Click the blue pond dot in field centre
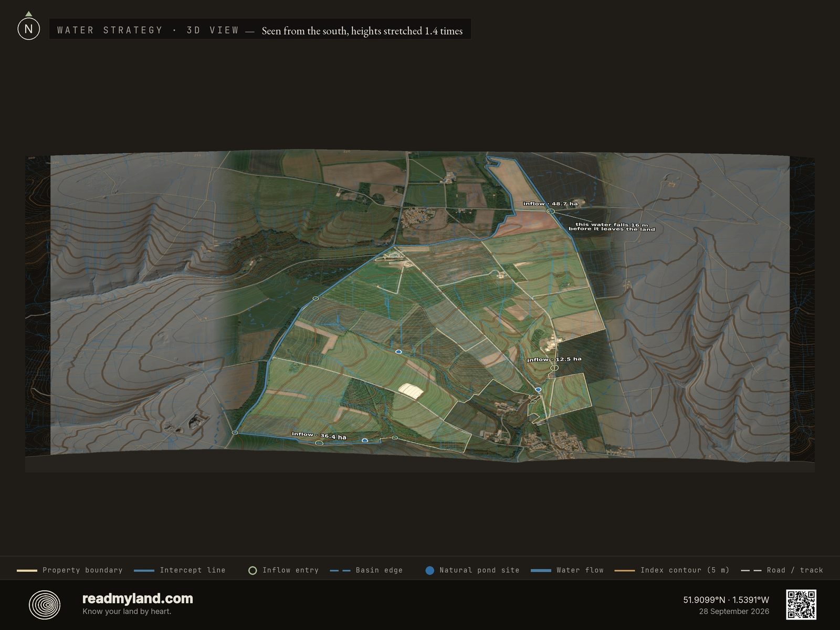 coord(398,352)
